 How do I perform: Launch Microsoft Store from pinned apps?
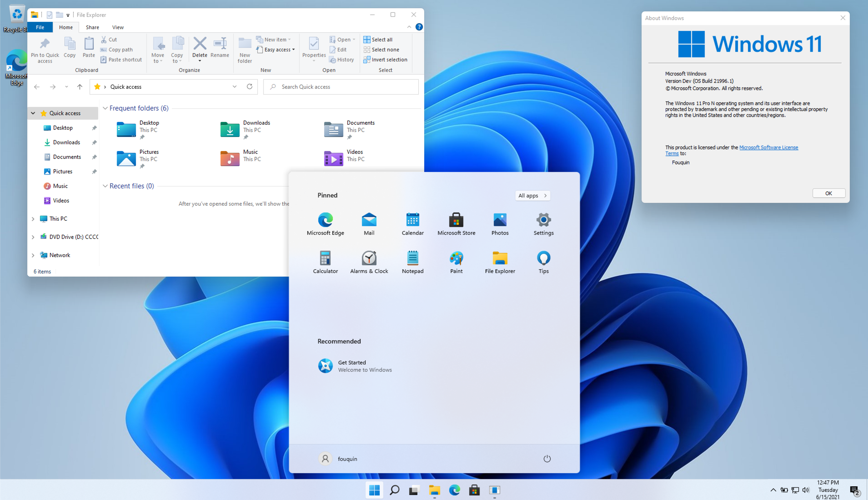click(x=456, y=224)
